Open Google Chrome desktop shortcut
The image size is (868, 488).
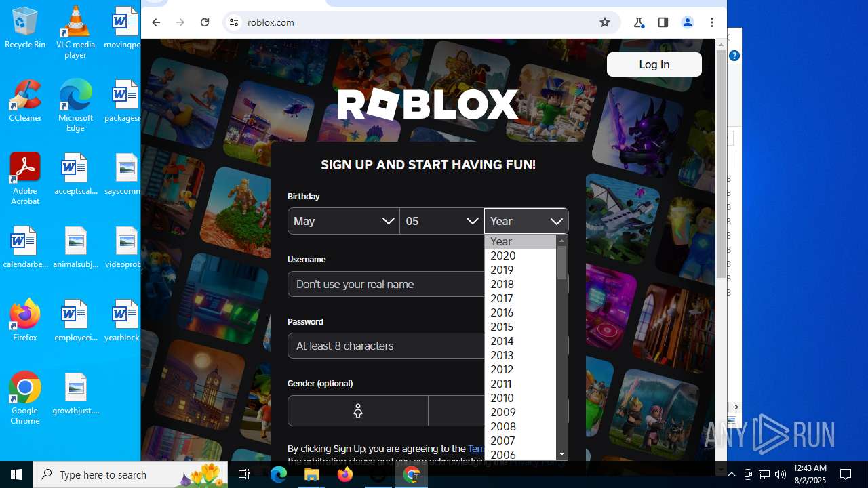pyautogui.click(x=25, y=399)
